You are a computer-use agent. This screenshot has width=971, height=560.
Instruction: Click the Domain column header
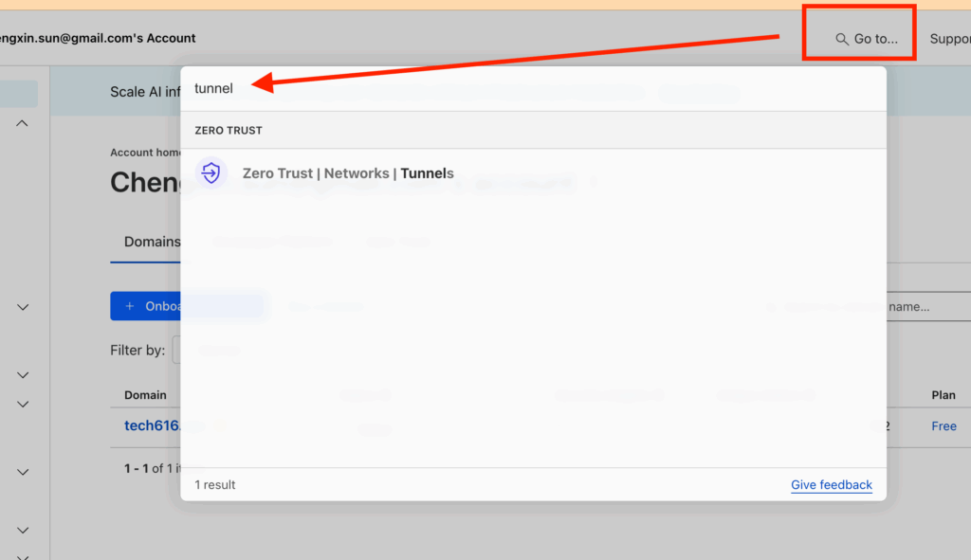(x=145, y=395)
